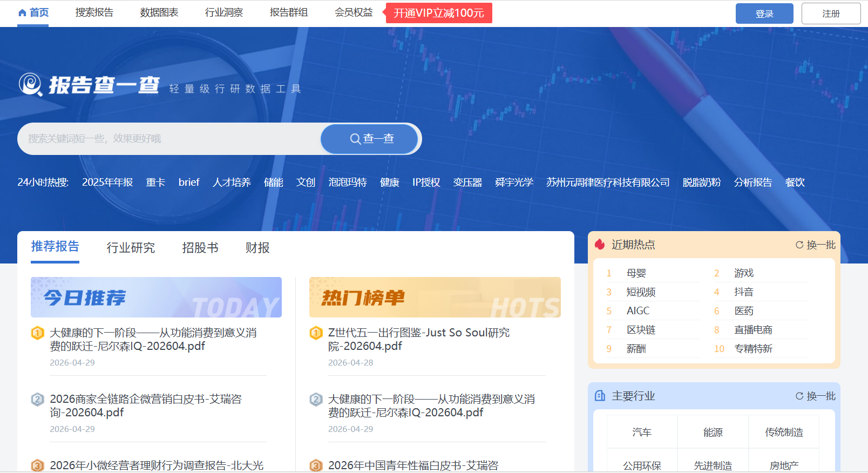Select the 传统制造 industry tile
Screen dimensions: 868x473
coord(784,432)
